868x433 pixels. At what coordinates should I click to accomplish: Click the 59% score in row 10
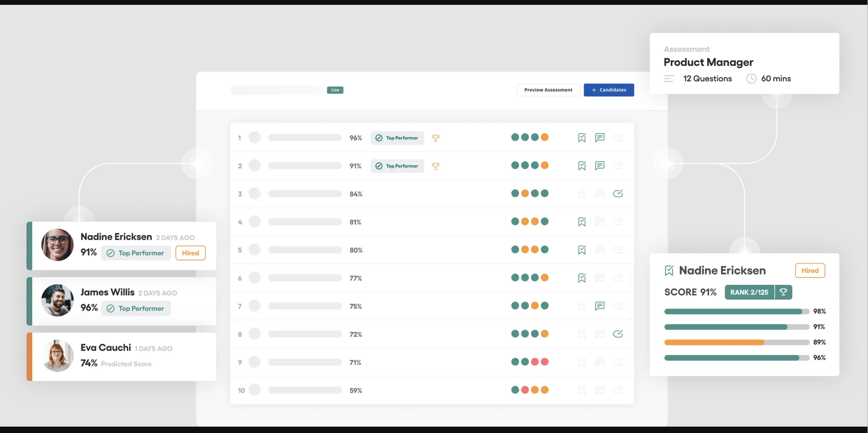(x=355, y=391)
